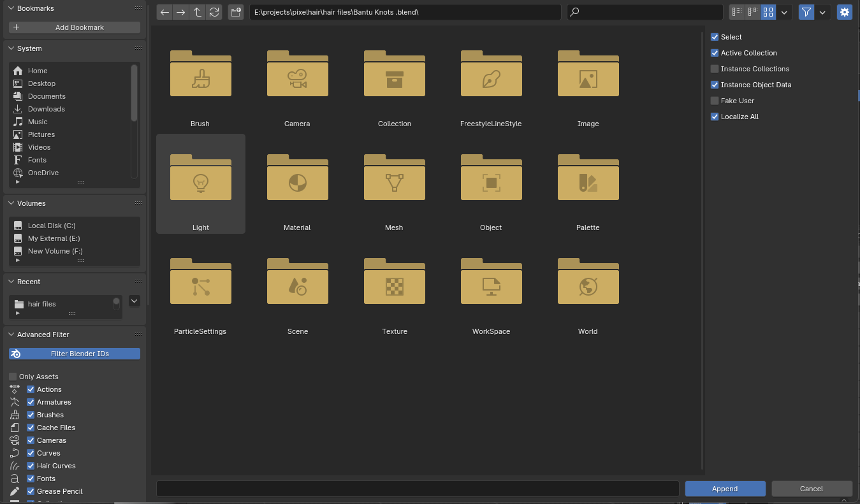Open filter settings dropdown
The image size is (860, 504).
coord(822,12)
